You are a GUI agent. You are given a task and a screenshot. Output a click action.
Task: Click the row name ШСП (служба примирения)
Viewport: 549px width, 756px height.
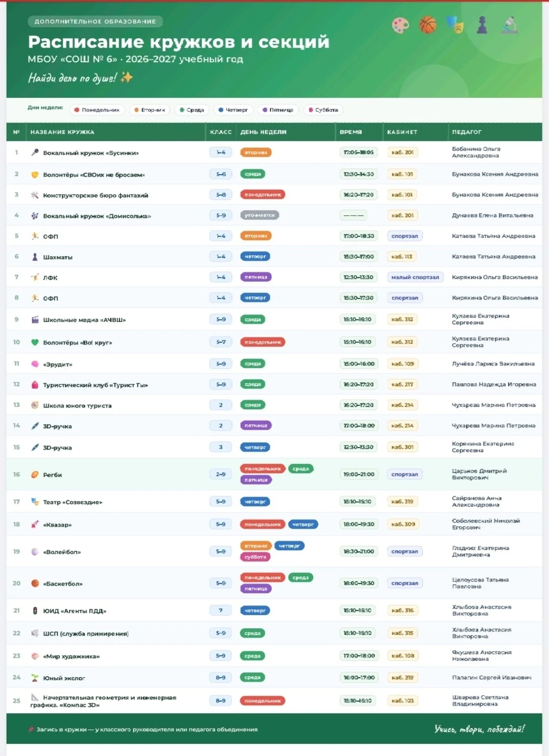click(85, 633)
